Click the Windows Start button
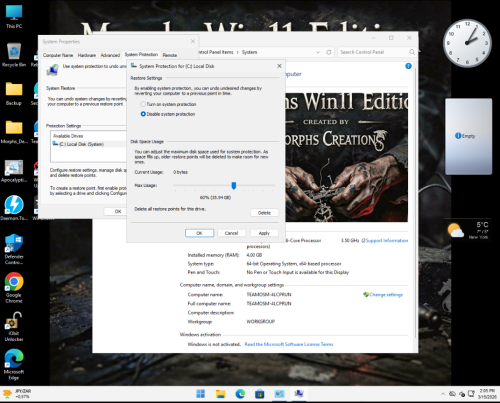The image size is (500, 403). coord(201,394)
